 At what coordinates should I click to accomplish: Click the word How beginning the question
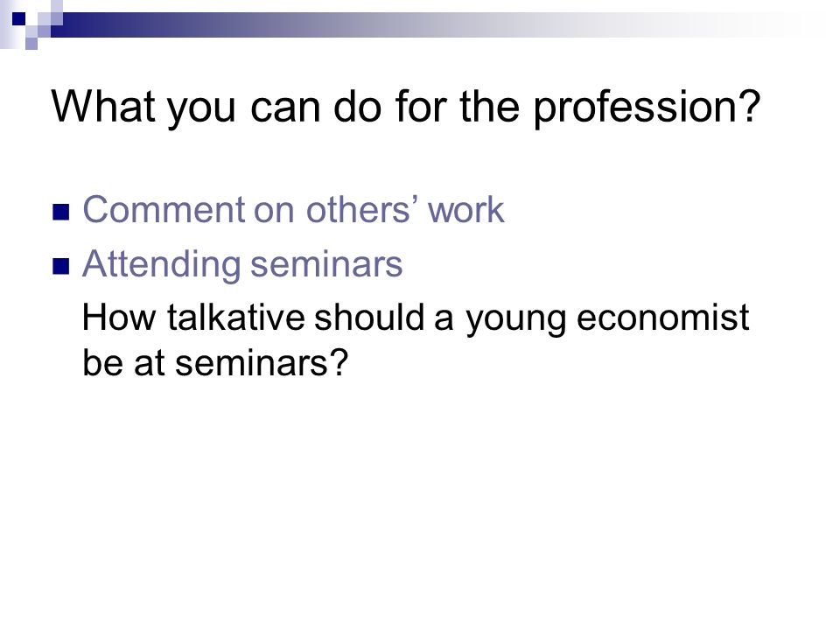(119, 317)
